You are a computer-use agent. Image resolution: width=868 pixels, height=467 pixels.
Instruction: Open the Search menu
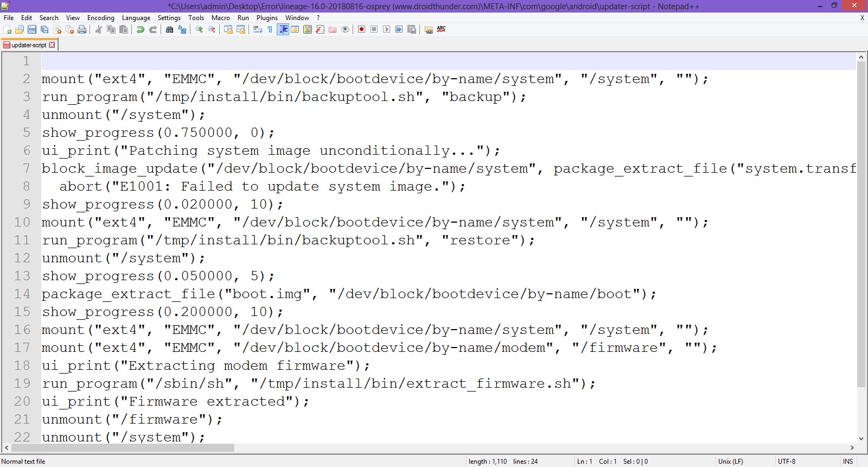[49, 18]
